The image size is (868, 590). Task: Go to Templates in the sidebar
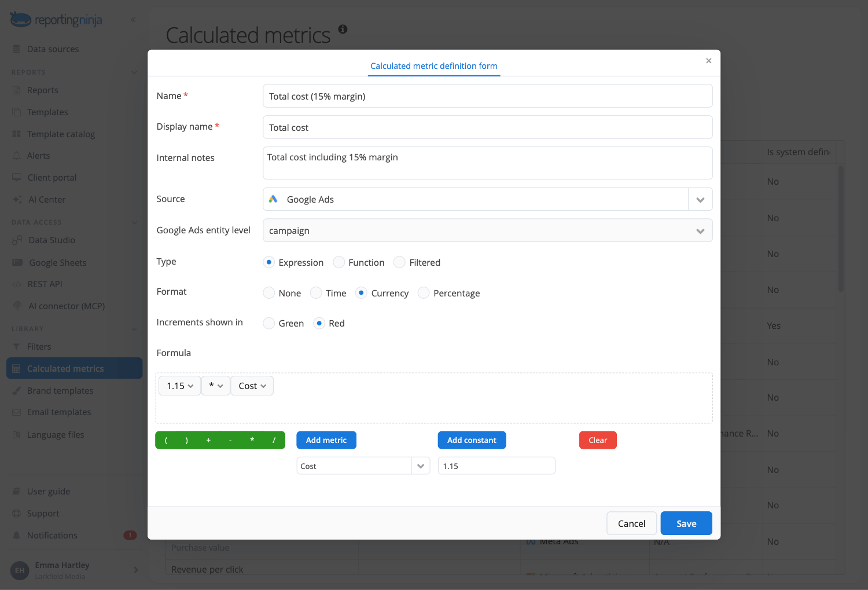pyautogui.click(x=47, y=112)
